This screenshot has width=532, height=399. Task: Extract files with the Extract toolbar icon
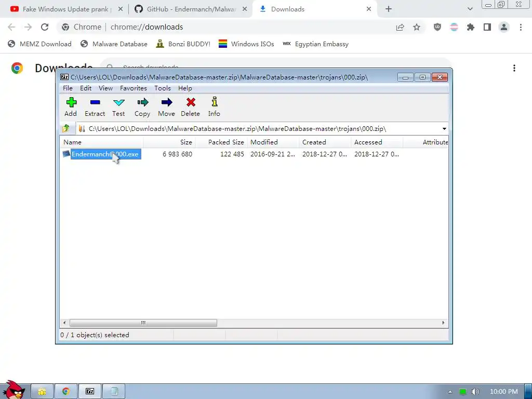pyautogui.click(x=95, y=107)
